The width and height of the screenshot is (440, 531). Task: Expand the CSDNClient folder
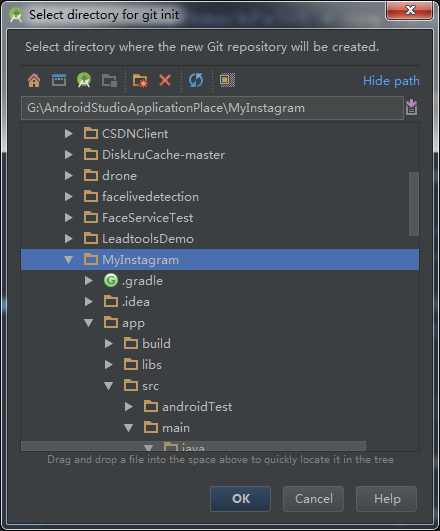click(69, 133)
